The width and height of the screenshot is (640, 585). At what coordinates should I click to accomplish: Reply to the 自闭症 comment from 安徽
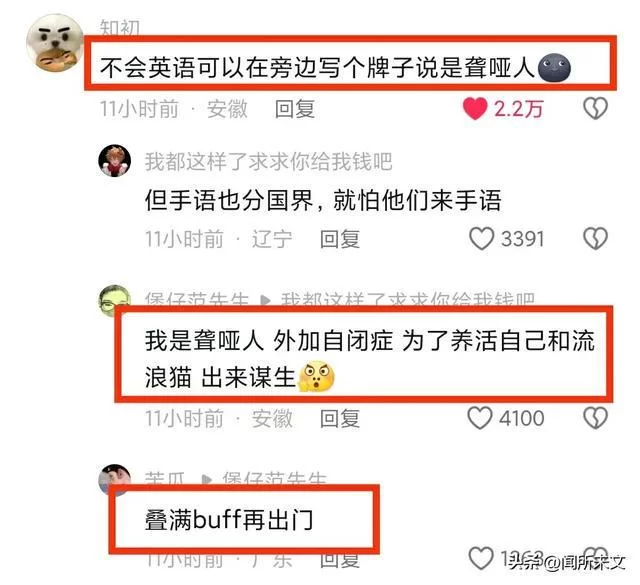coord(340,419)
